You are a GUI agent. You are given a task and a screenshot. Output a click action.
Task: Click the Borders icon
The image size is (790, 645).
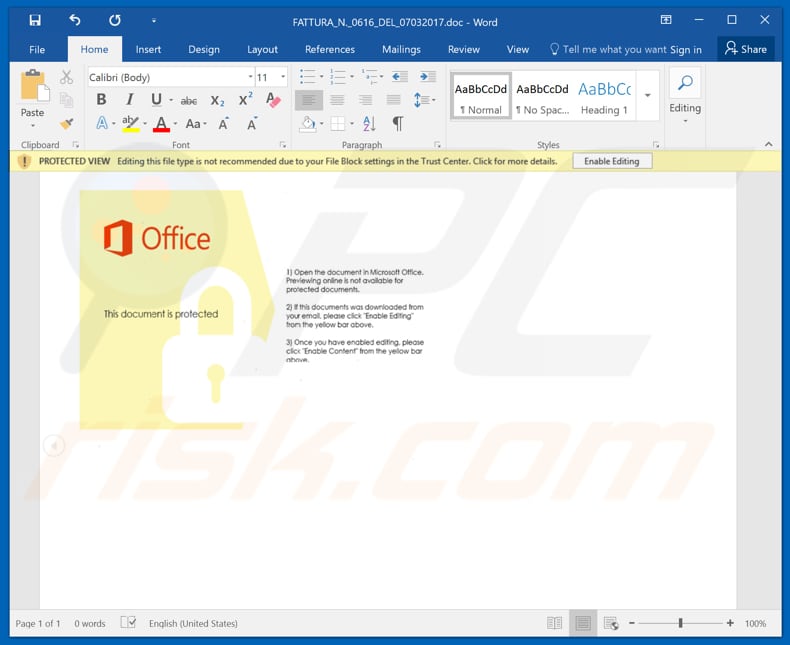click(338, 123)
